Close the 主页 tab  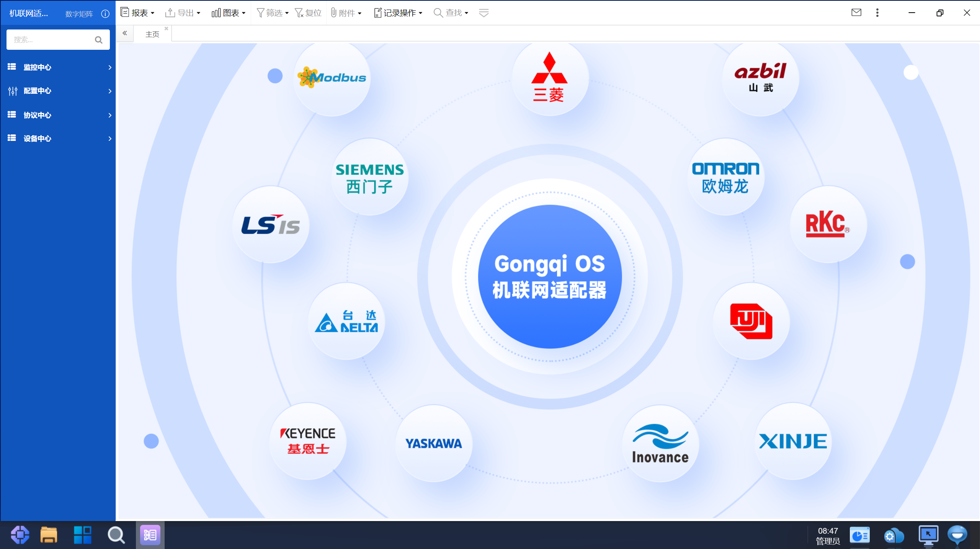click(x=167, y=28)
